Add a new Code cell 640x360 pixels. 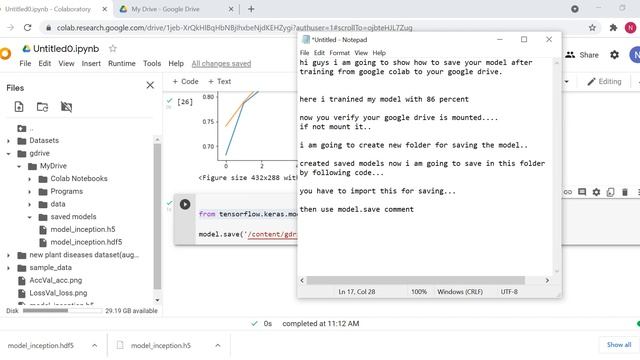185,81
